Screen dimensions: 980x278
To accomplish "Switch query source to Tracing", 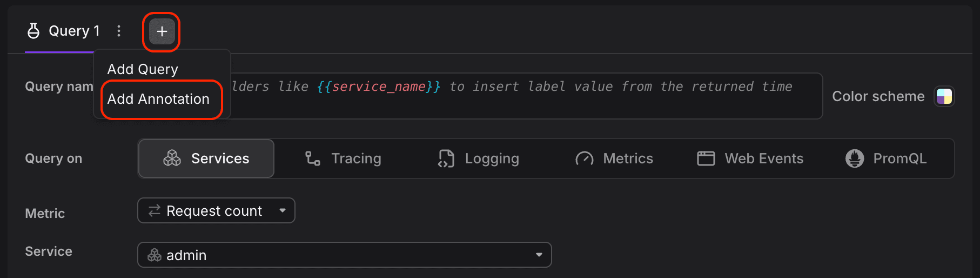I will click(x=343, y=158).
